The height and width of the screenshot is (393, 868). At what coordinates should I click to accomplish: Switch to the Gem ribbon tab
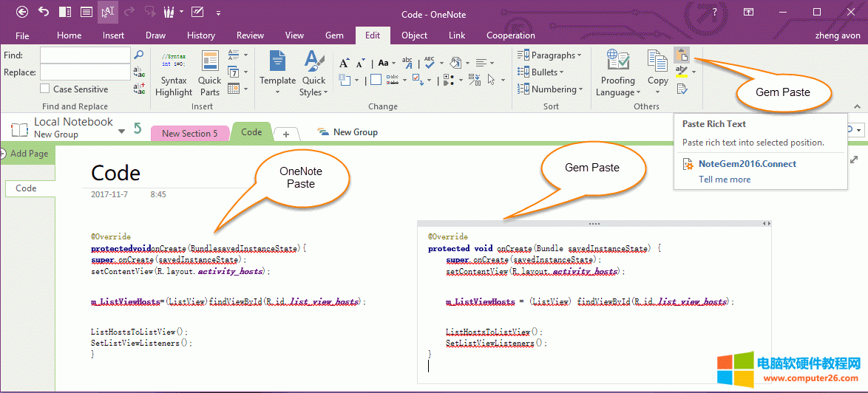[x=334, y=35]
